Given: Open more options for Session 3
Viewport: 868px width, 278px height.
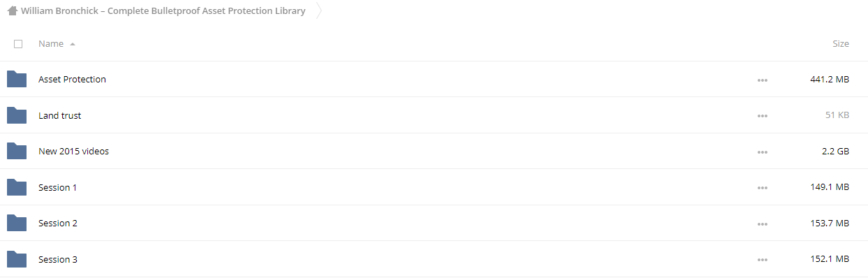Looking at the screenshot, I should pyautogui.click(x=763, y=260).
